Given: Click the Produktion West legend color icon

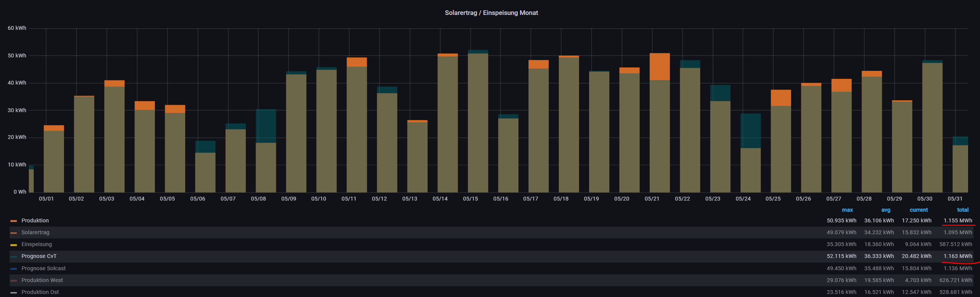Looking at the screenshot, I should [x=14, y=281].
